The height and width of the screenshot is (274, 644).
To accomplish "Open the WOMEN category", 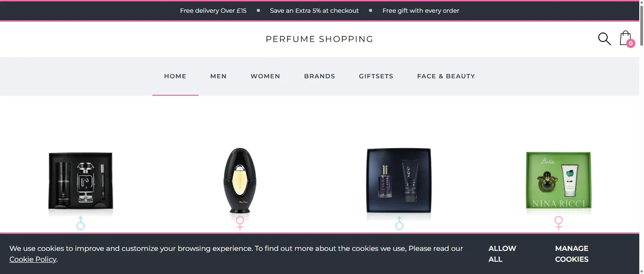I will point(265,76).
